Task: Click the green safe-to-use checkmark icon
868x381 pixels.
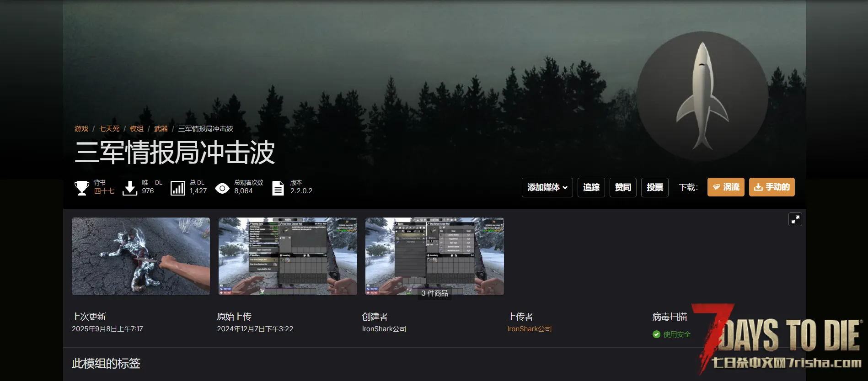Action: tap(656, 334)
